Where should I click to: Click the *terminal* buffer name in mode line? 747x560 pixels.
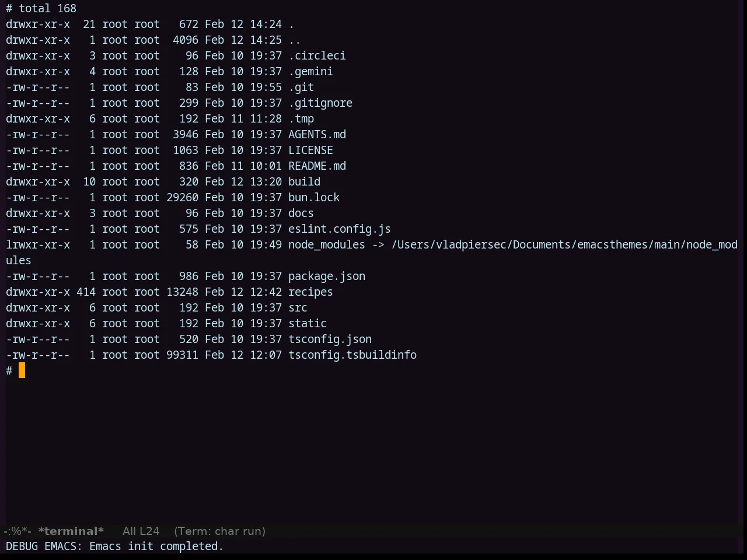point(71,531)
